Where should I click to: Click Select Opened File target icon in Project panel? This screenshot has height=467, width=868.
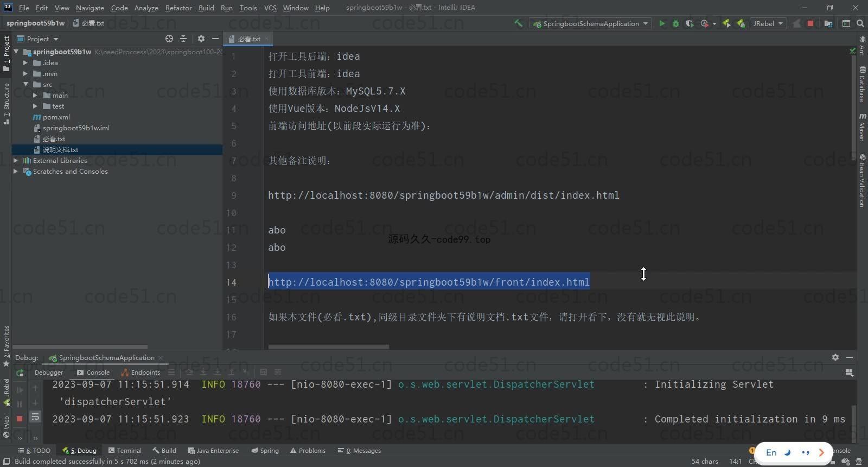click(169, 39)
